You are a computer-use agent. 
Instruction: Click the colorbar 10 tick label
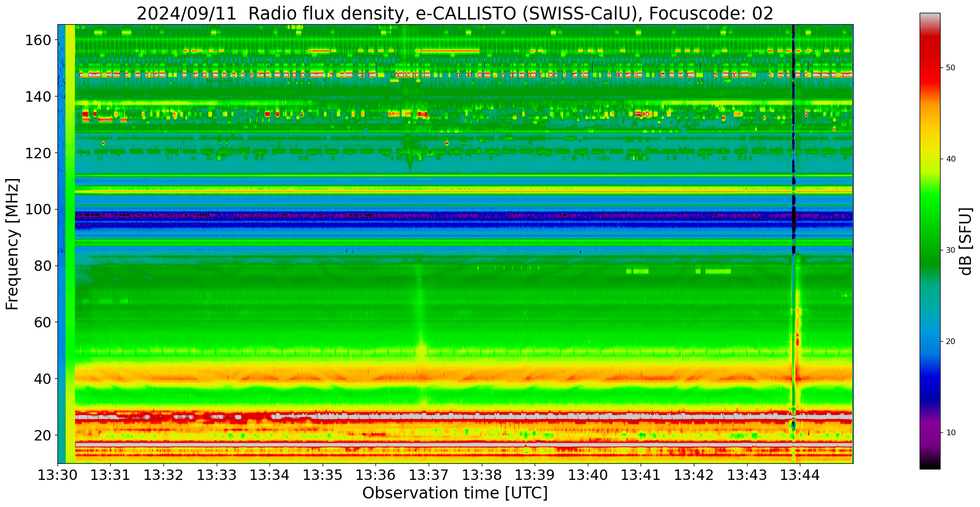coord(951,433)
